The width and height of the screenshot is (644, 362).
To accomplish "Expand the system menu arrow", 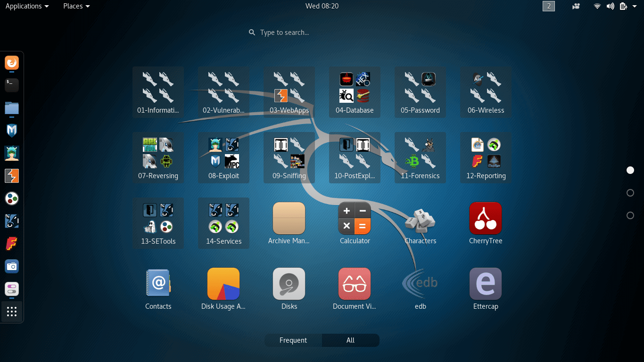I will [x=635, y=6].
